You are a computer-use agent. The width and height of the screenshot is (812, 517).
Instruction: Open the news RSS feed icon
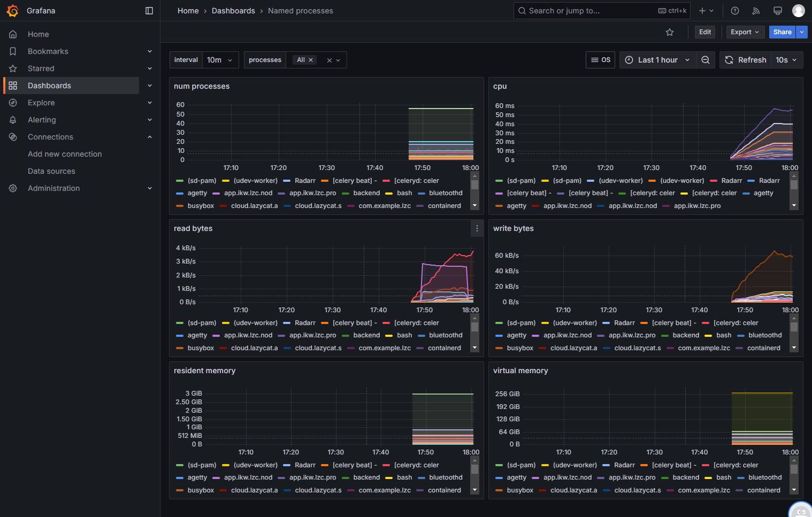pyautogui.click(x=756, y=11)
